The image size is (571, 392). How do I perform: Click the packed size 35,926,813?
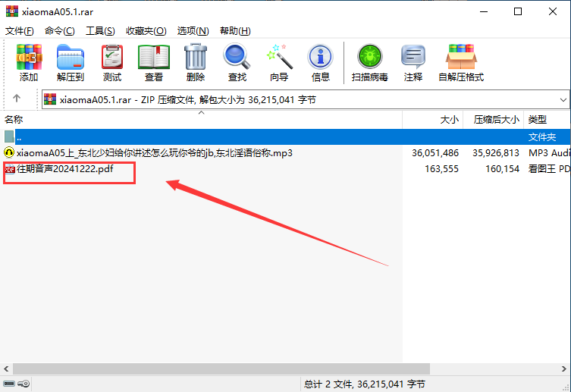click(x=496, y=153)
